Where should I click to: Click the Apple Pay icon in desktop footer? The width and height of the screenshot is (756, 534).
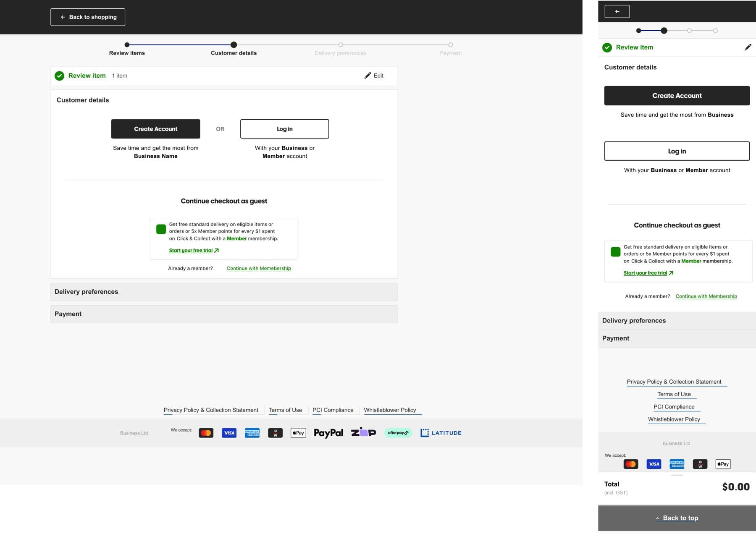298,433
